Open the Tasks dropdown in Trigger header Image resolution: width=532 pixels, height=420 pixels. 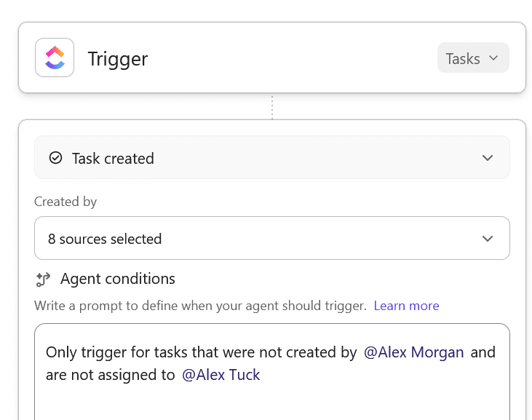(473, 58)
